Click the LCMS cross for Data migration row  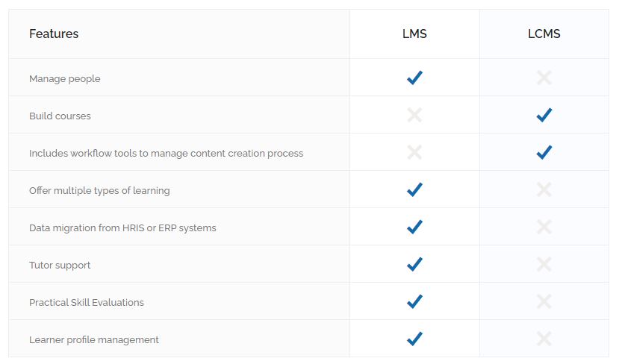coord(544,227)
